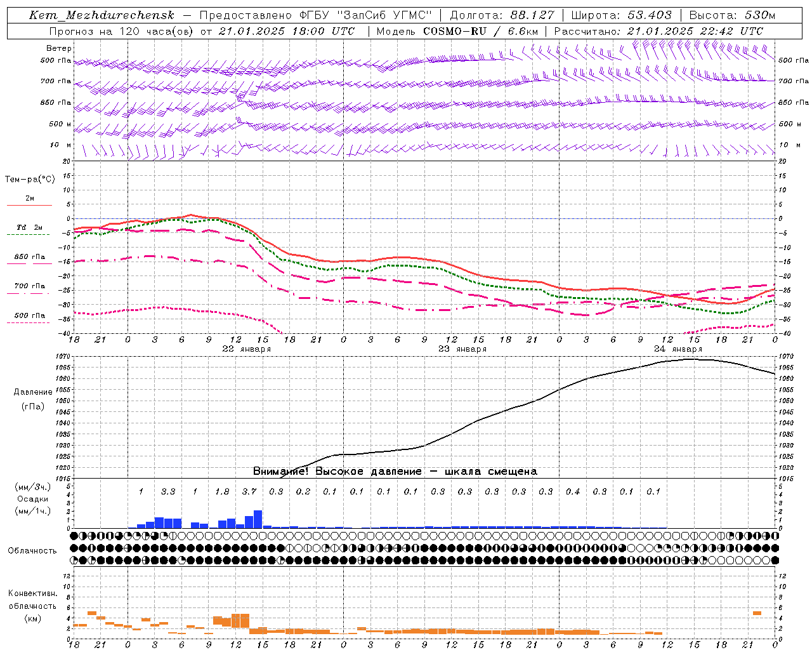This screenshot has height=650, width=812.
Task: Click the '(км)' convective height unit
Action: point(33,618)
